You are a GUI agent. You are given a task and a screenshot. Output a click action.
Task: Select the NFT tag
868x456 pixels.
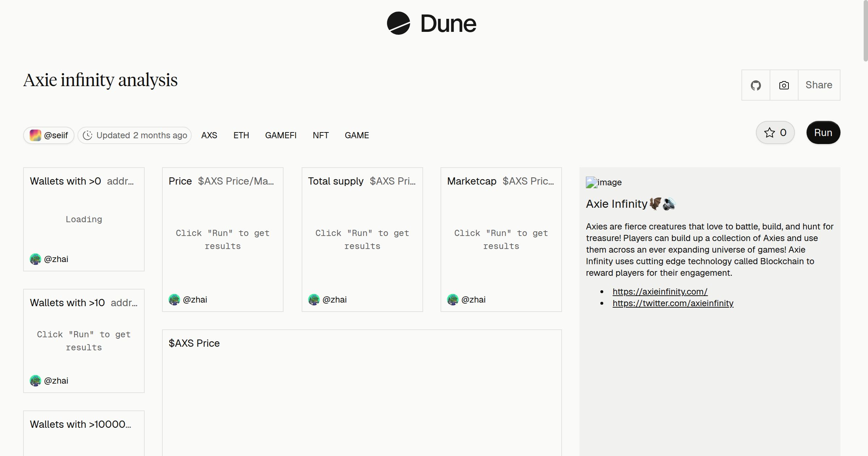(x=321, y=135)
